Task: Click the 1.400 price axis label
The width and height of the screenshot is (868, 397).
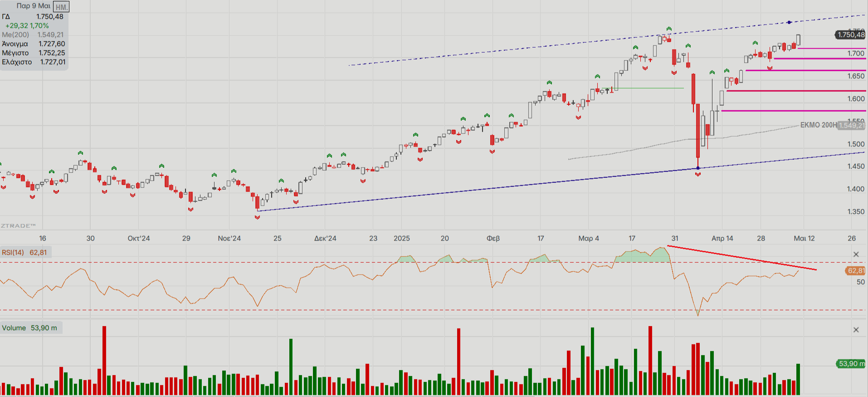Action: pyautogui.click(x=856, y=189)
